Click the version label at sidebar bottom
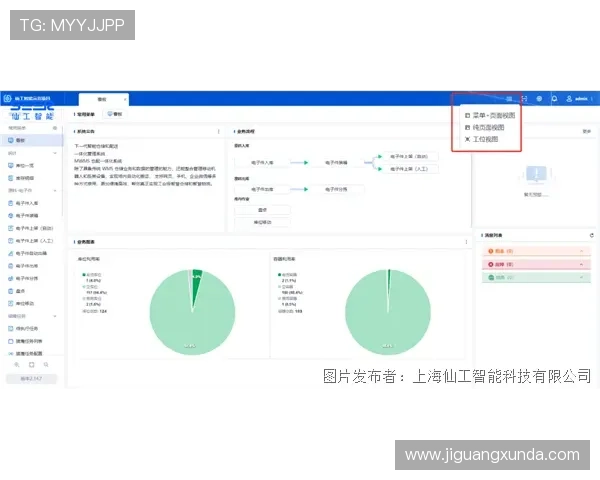The height and width of the screenshot is (480, 600). (x=31, y=379)
